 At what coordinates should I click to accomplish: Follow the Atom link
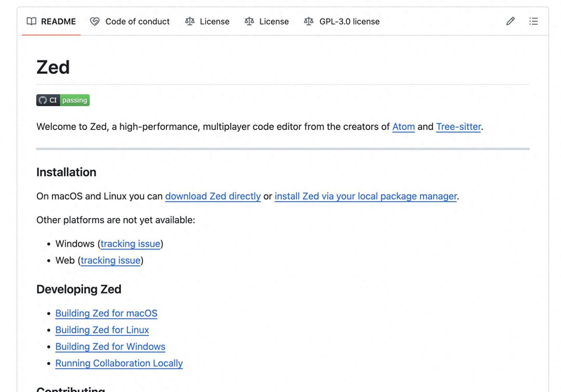(403, 127)
